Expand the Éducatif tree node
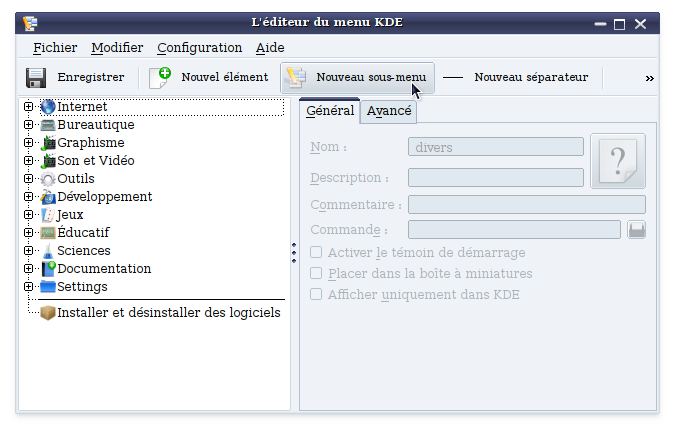Image resolution: width=675 pixels, height=432 pixels. tap(28, 233)
